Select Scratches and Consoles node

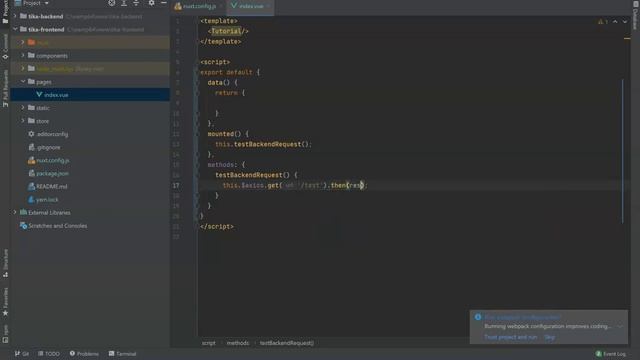pyautogui.click(x=58, y=226)
